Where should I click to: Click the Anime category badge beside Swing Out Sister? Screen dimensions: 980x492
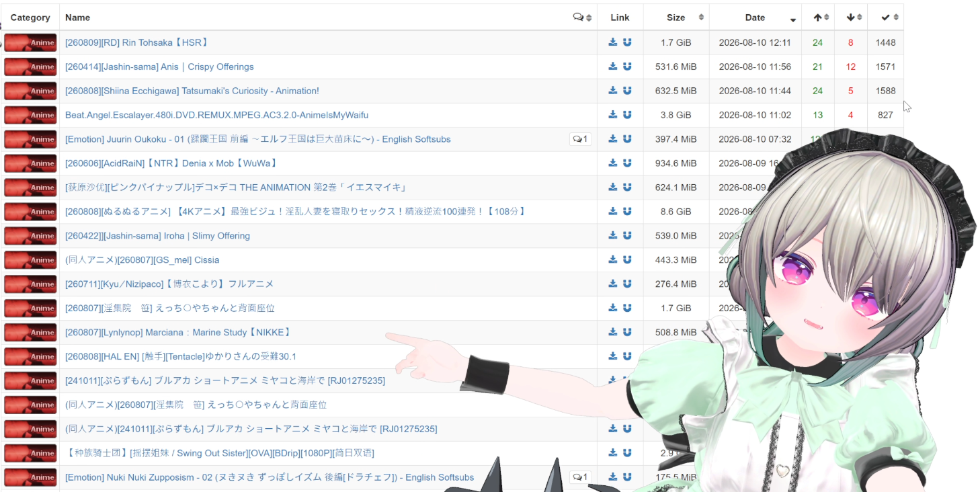[30, 453]
